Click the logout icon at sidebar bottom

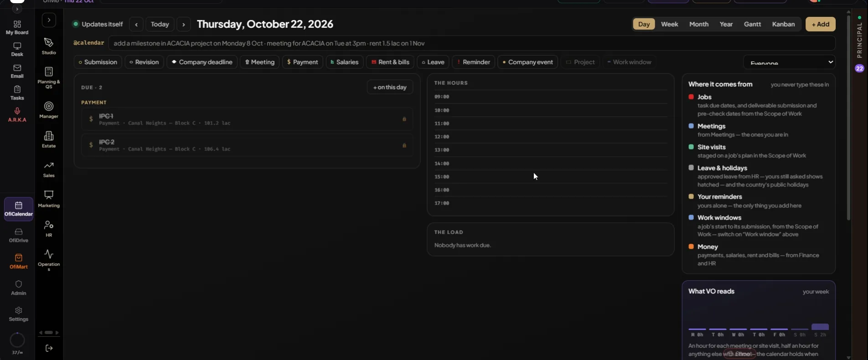[x=49, y=348]
